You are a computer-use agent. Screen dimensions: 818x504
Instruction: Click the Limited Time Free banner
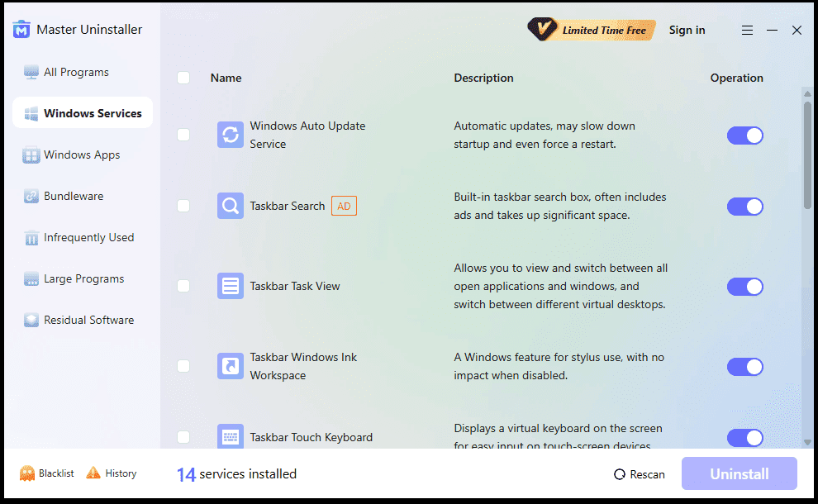click(591, 30)
